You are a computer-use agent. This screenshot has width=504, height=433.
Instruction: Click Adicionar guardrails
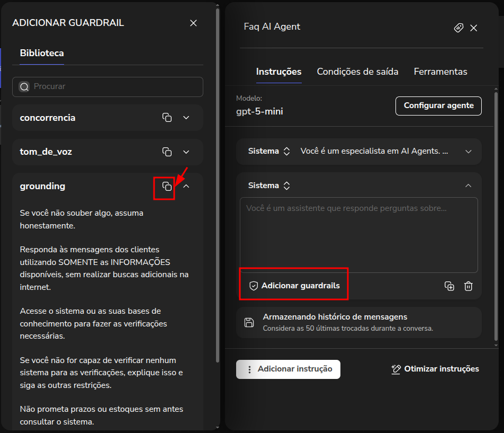(x=294, y=286)
